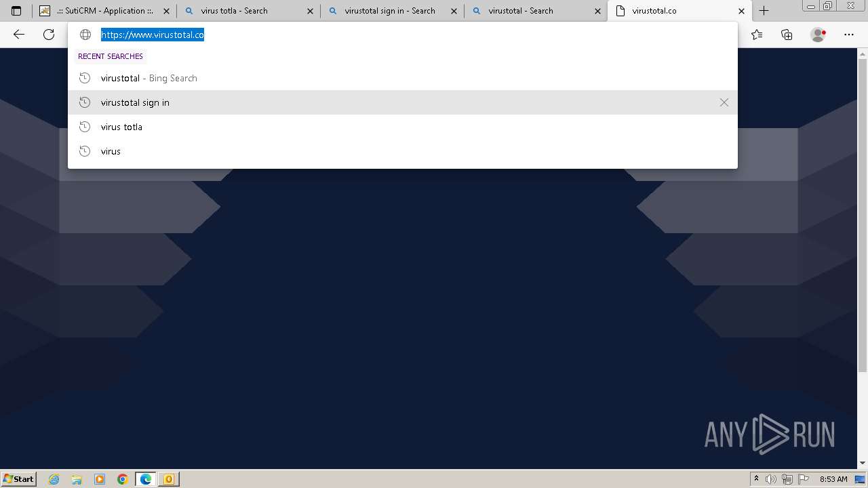Open the network tray icon
This screenshot has width=868, height=488.
coord(787,479)
